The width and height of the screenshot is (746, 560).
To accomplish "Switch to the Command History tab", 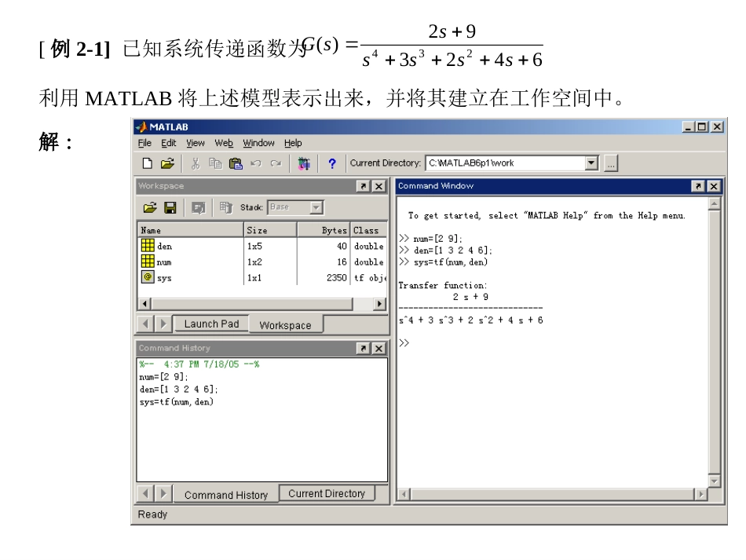I will (x=226, y=495).
